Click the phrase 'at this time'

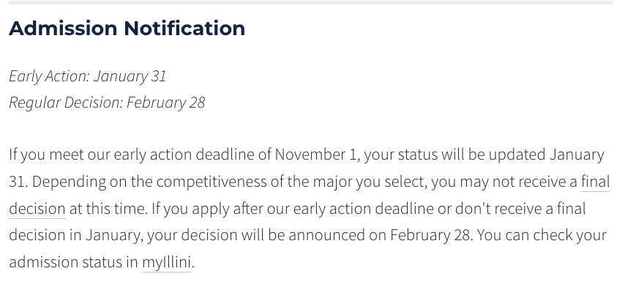coord(106,209)
